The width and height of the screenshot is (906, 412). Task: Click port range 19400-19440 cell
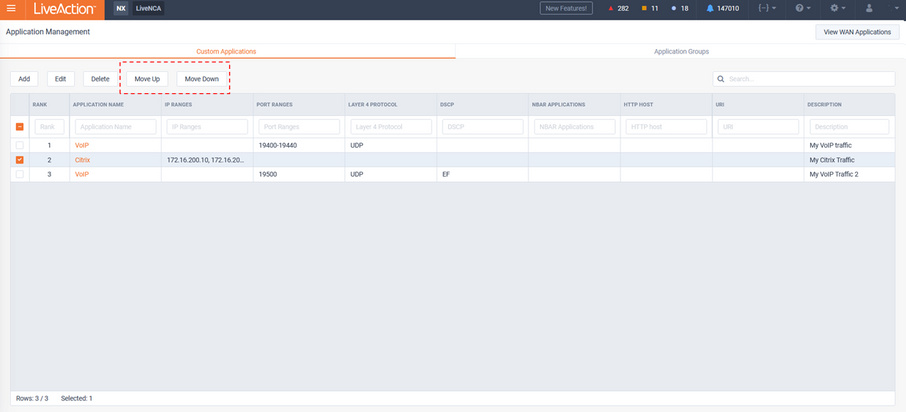tap(279, 145)
